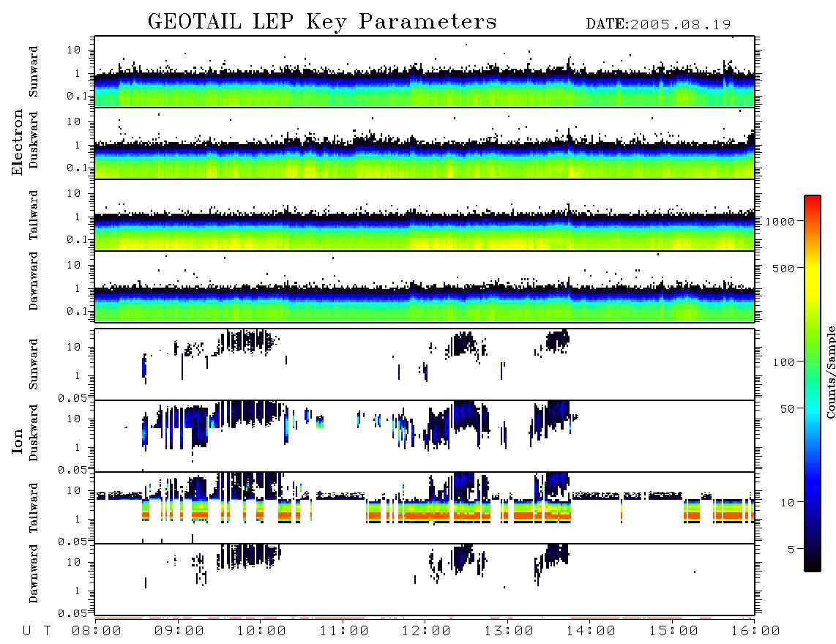Click the 09:00 time tick label
This screenshot has height=644, width=836.
[x=179, y=631]
